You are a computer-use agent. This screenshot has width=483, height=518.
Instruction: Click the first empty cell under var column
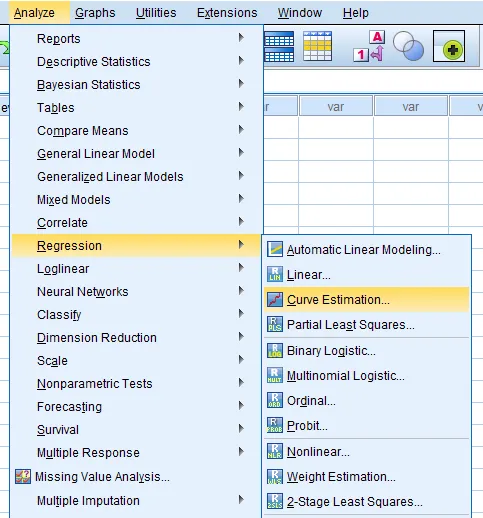(x=336, y=127)
